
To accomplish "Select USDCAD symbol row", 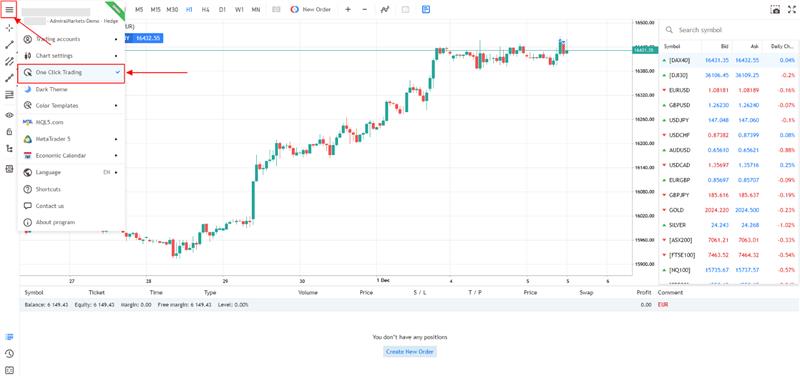I will click(730, 165).
